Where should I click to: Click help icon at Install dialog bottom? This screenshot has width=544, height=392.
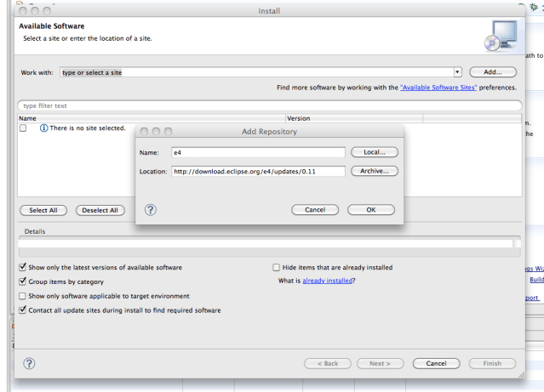[29, 363]
